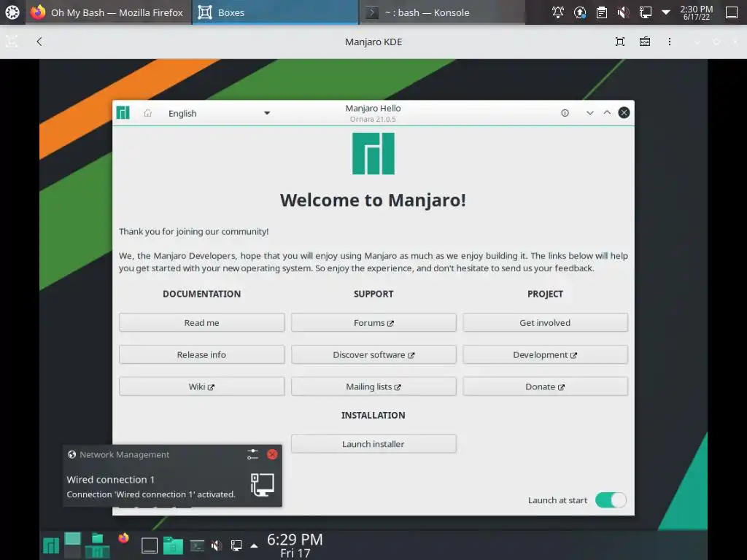Open host notifications bell icon
The image size is (747, 560).
point(557,12)
